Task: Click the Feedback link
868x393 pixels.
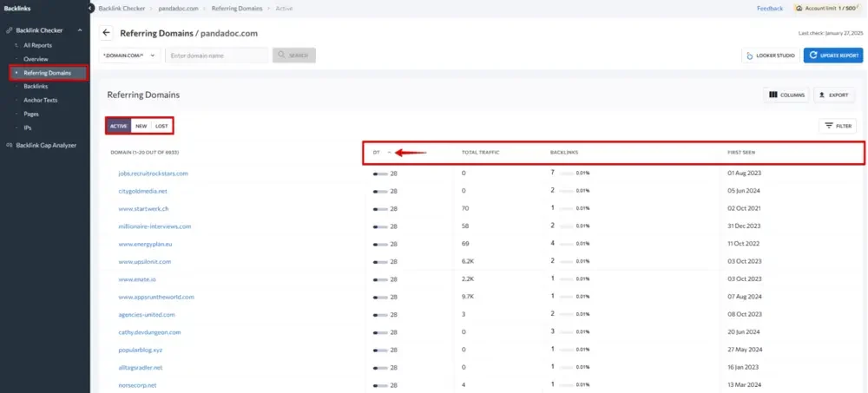Action: tap(770, 9)
